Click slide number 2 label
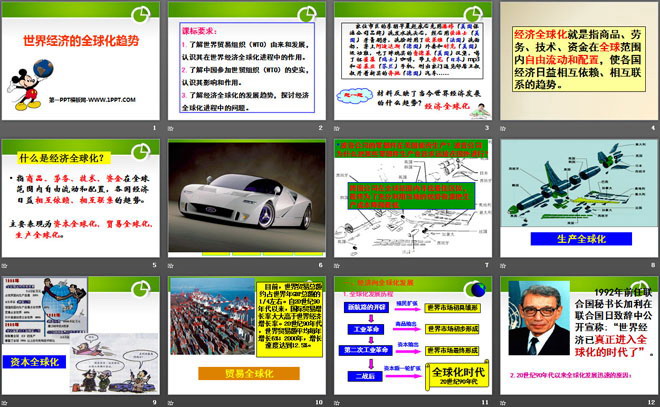 [x=321, y=128]
